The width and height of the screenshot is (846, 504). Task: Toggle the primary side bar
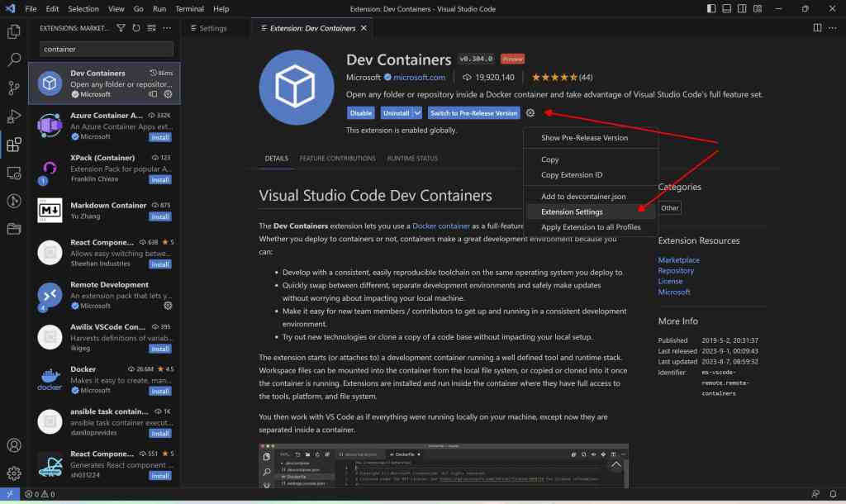(x=711, y=8)
